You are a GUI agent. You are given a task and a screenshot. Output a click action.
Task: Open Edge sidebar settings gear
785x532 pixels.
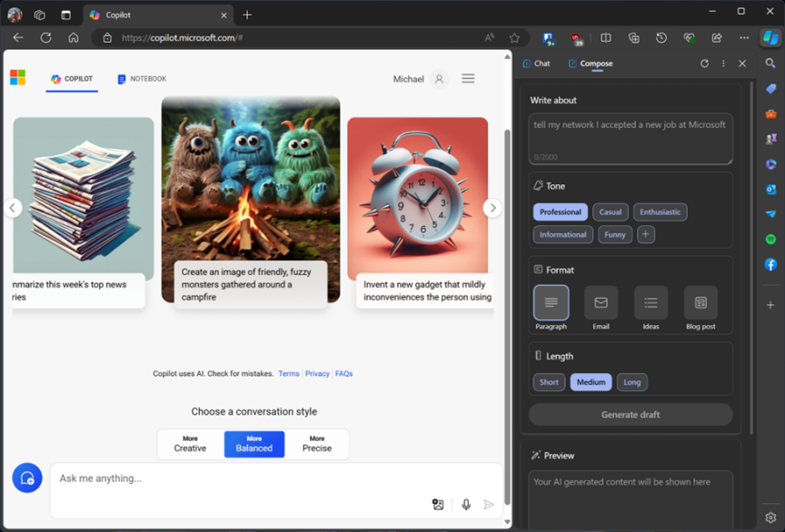coord(770,518)
